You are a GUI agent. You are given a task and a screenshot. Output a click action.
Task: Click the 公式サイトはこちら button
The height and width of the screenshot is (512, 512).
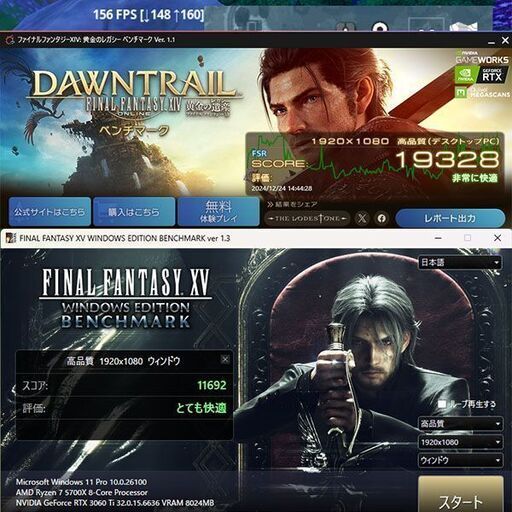[x=50, y=212]
